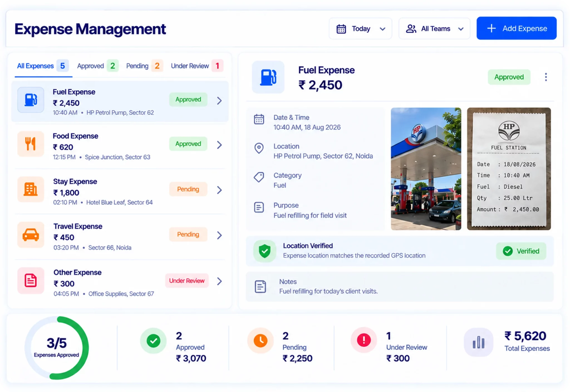
Task: Click the Add Expense button
Action: pyautogui.click(x=516, y=28)
